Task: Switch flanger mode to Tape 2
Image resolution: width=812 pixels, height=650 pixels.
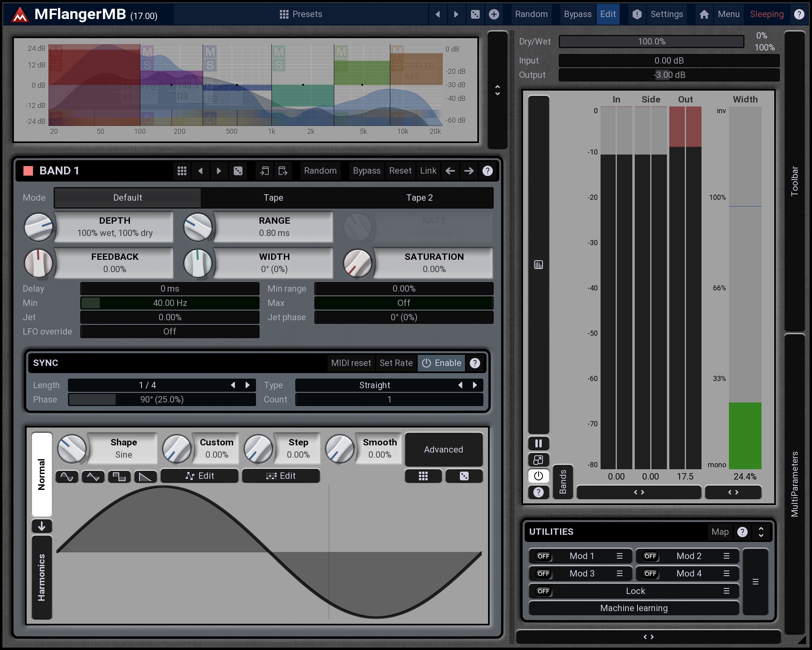Action: pyautogui.click(x=419, y=197)
